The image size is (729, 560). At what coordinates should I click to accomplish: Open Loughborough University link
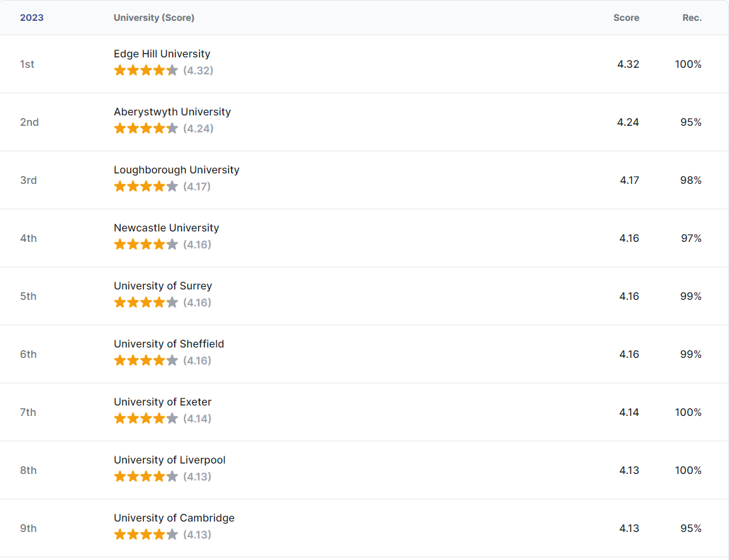tap(177, 170)
